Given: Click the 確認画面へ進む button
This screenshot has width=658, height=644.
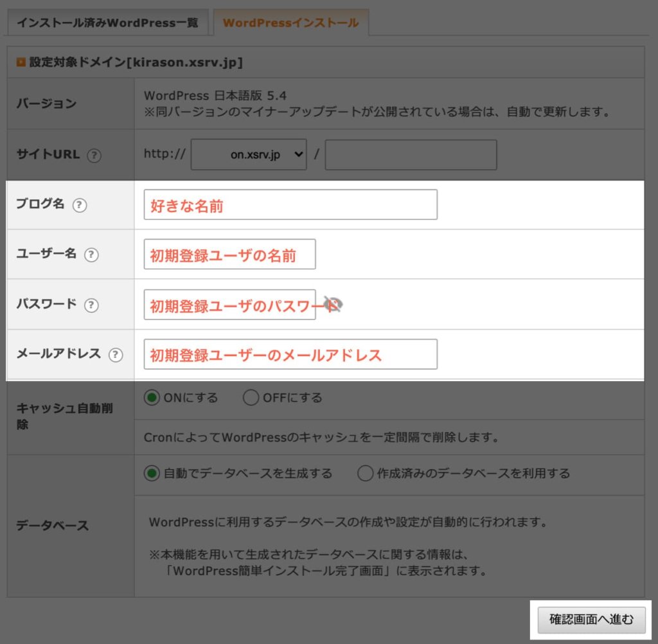Looking at the screenshot, I should click(x=592, y=619).
